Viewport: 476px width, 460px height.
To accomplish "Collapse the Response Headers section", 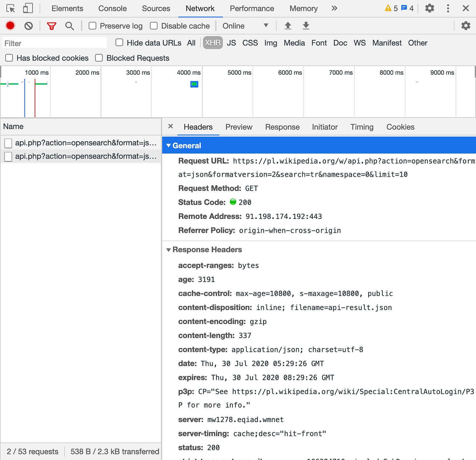I will [x=169, y=250].
